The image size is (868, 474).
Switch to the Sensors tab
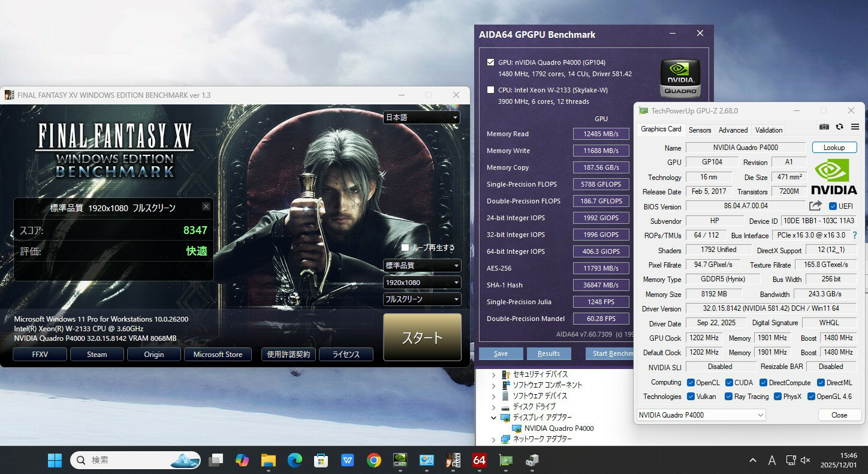click(x=700, y=130)
